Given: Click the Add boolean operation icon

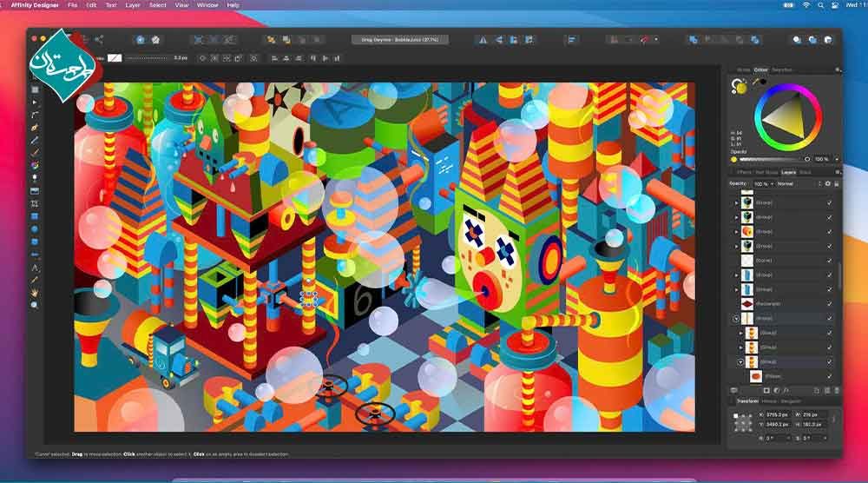Looking at the screenshot, I should [693, 40].
